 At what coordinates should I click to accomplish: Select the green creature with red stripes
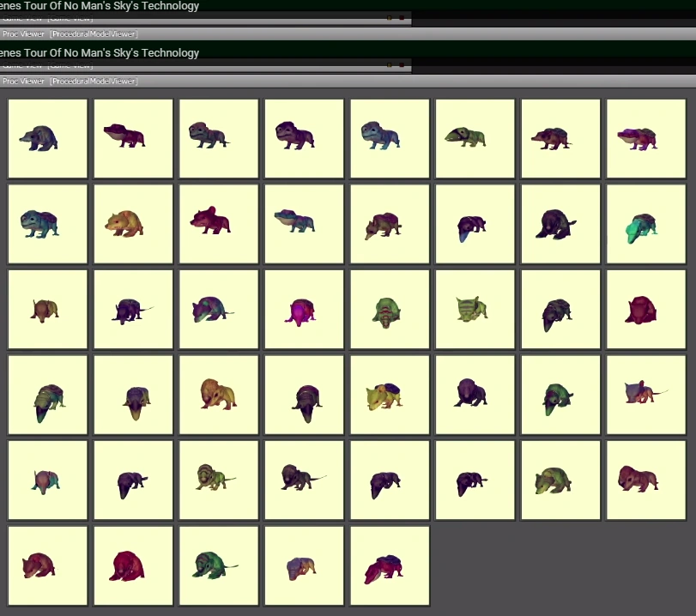pos(390,310)
